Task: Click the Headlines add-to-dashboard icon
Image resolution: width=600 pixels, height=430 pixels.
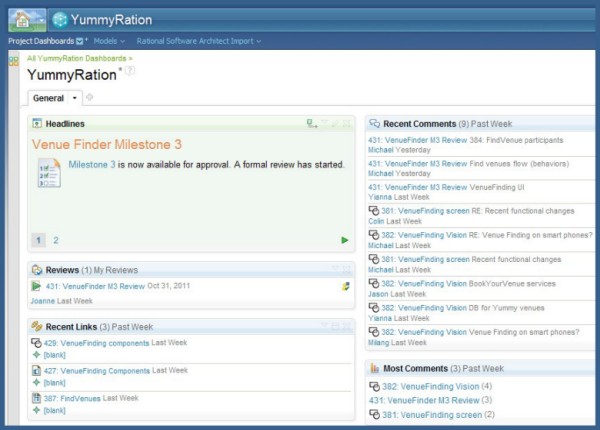Action: pos(312,123)
